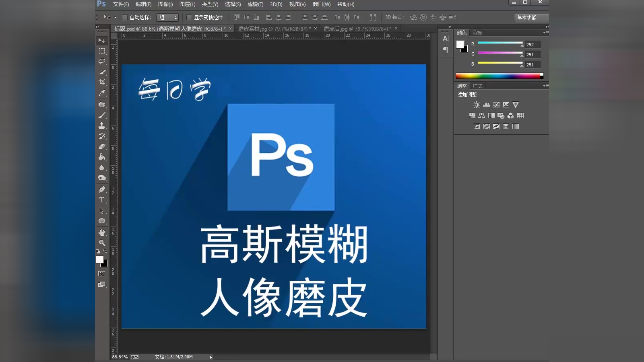Add Selective Color adjustment layer

[506, 126]
